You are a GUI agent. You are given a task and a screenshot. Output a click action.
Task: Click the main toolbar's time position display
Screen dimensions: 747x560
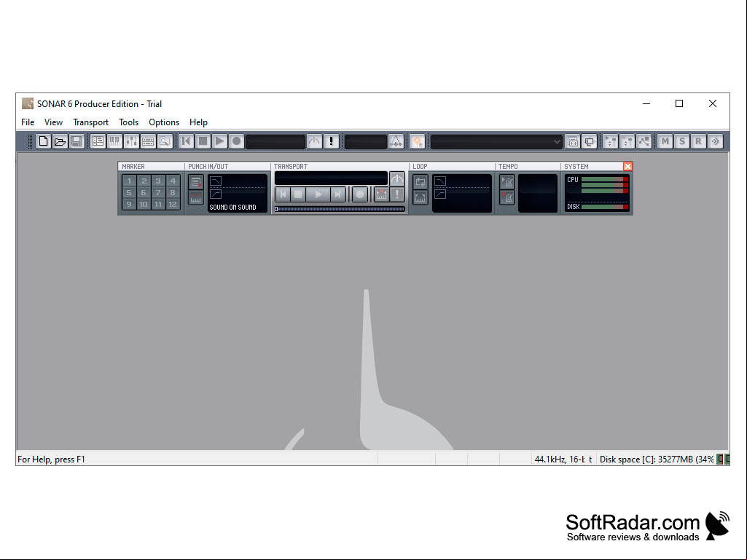[x=275, y=141]
